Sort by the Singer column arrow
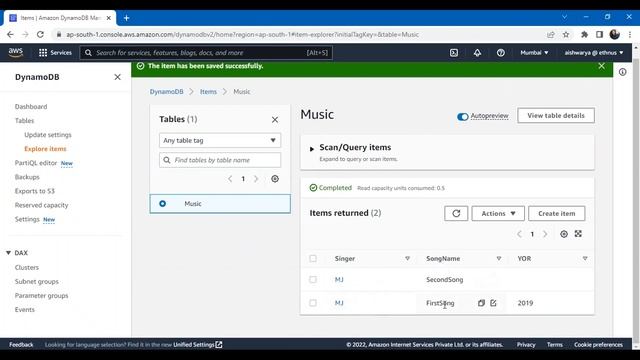 point(407,258)
